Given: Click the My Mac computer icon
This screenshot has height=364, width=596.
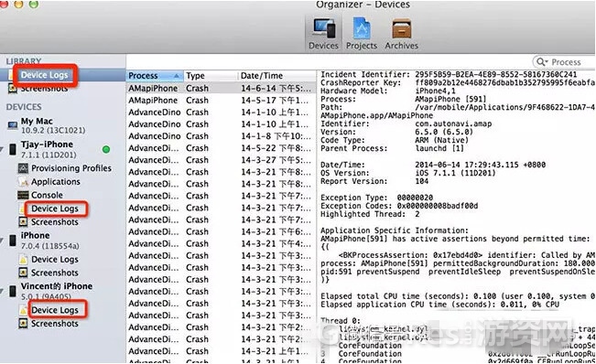Looking at the screenshot, I should point(13,125).
